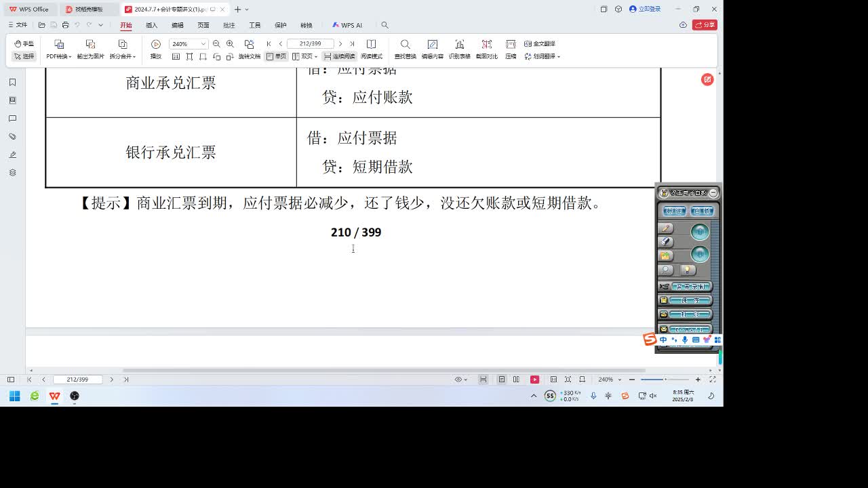The image size is (868, 488).
Task: Open the 240% zoom dropdown in status bar
Action: 610,380
